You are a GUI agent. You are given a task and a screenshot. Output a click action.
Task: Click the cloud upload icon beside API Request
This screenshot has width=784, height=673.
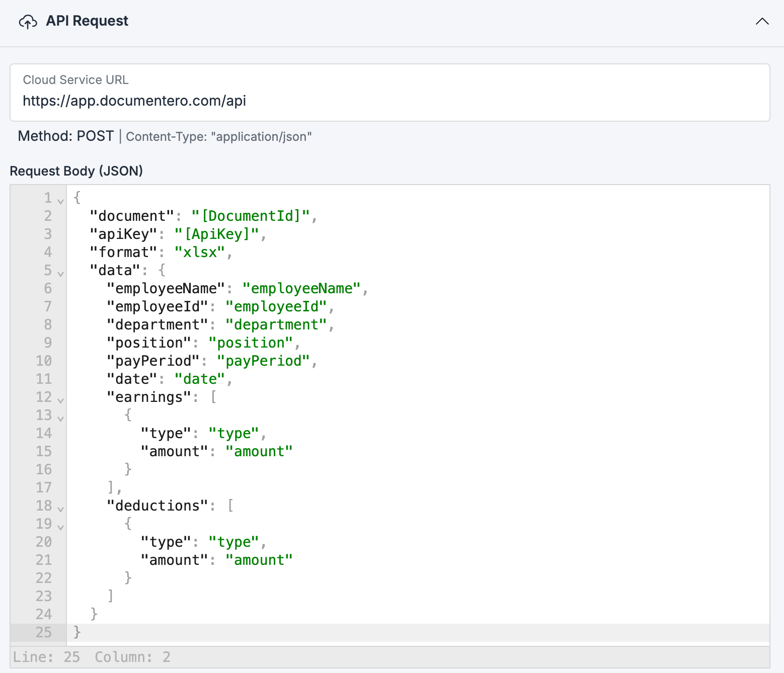28,22
